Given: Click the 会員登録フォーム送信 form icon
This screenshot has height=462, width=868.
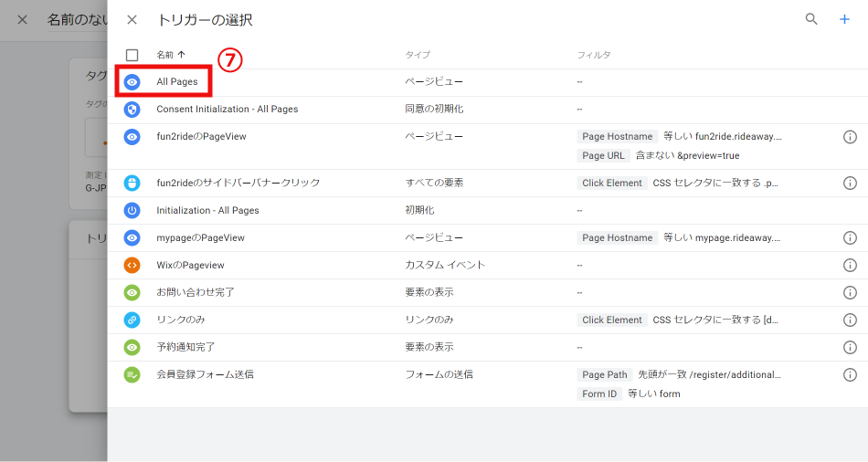Looking at the screenshot, I should [x=132, y=374].
